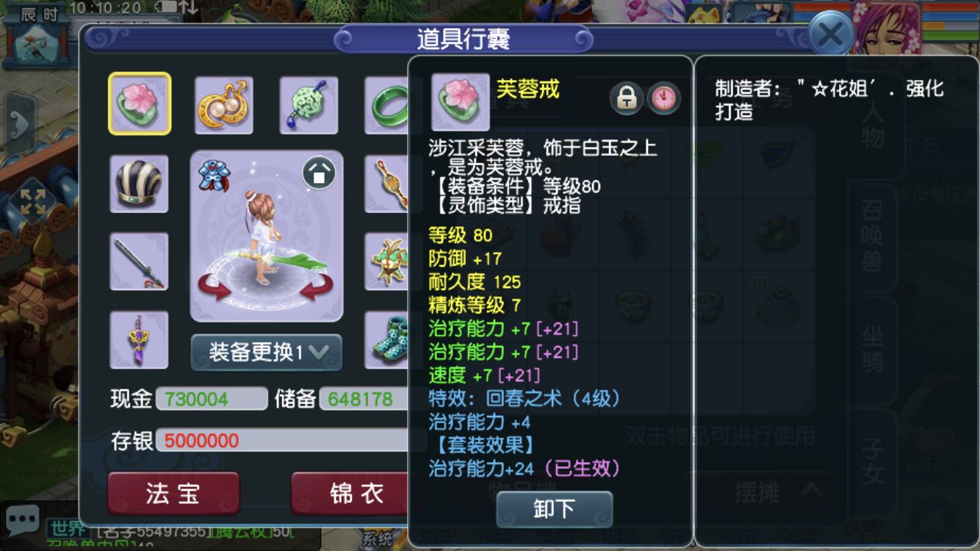Switch to the 坐骑 tab
The height and width of the screenshot is (551, 980).
(x=873, y=350)
